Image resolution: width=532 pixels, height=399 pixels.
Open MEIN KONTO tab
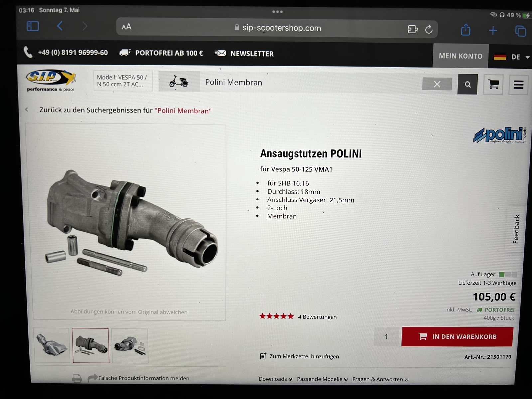pos(461,56)
